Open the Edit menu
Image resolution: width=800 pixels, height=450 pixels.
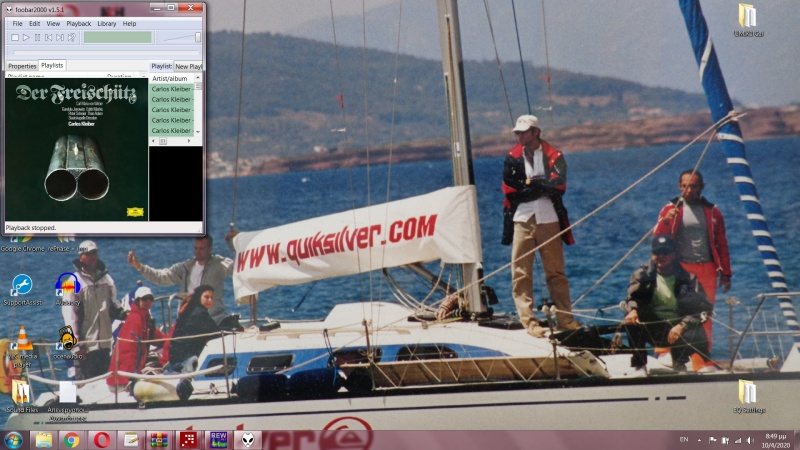pos(34,23)
